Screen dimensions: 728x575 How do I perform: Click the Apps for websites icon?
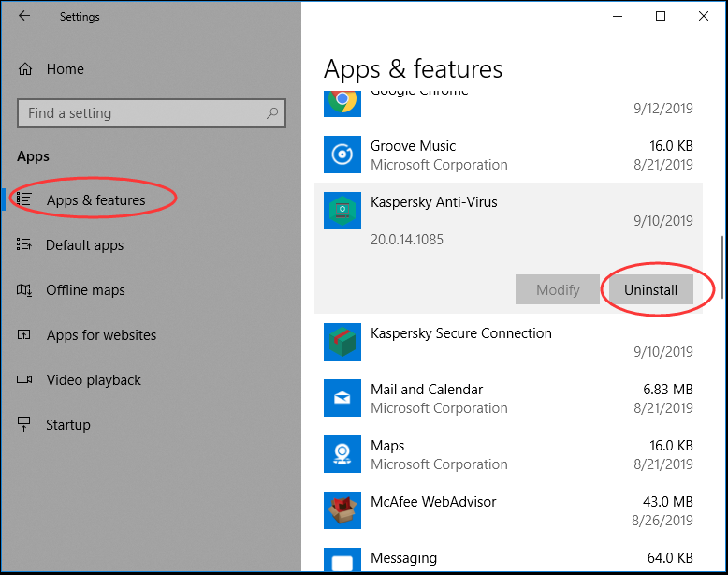pos(23,334)
